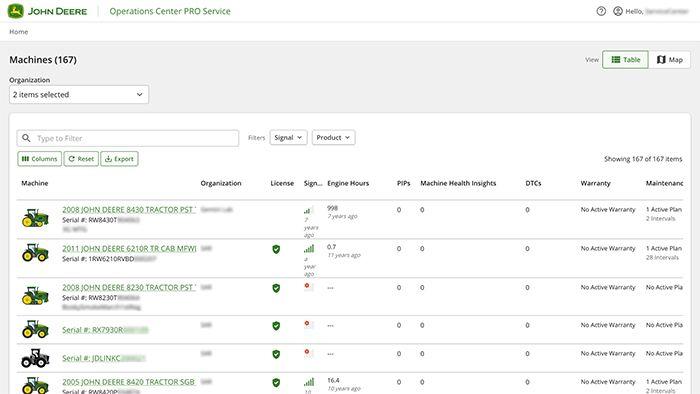Image resolution: width=700 pixels, height=394 pixels.
Task: Sort by License column header
Action: pos(282,183)
